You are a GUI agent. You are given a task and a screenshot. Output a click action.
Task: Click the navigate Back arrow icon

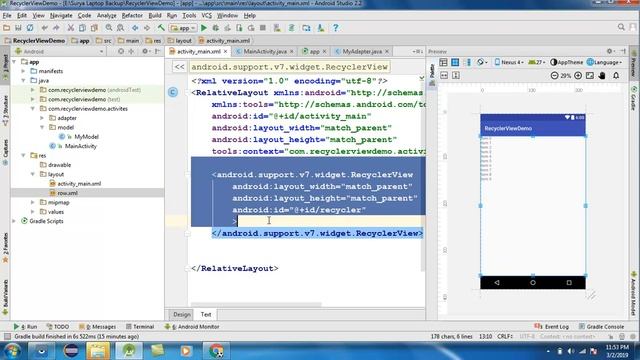[135, 28]
